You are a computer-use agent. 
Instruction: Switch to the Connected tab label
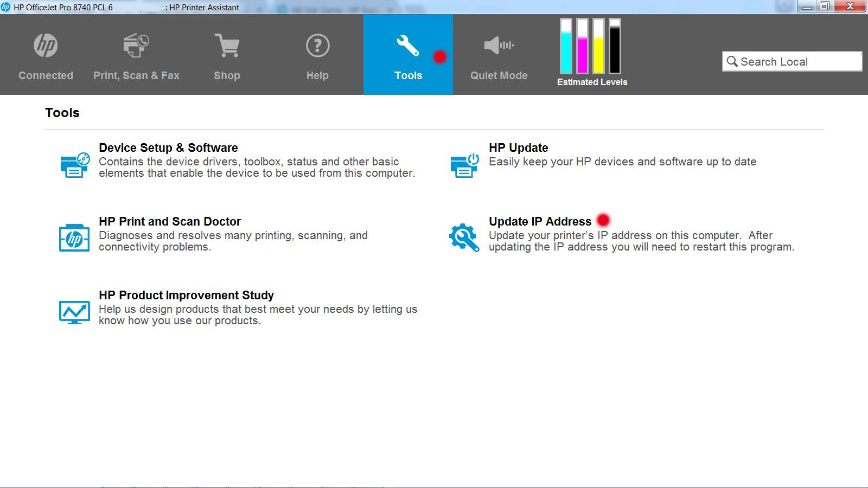click(46, 75)
